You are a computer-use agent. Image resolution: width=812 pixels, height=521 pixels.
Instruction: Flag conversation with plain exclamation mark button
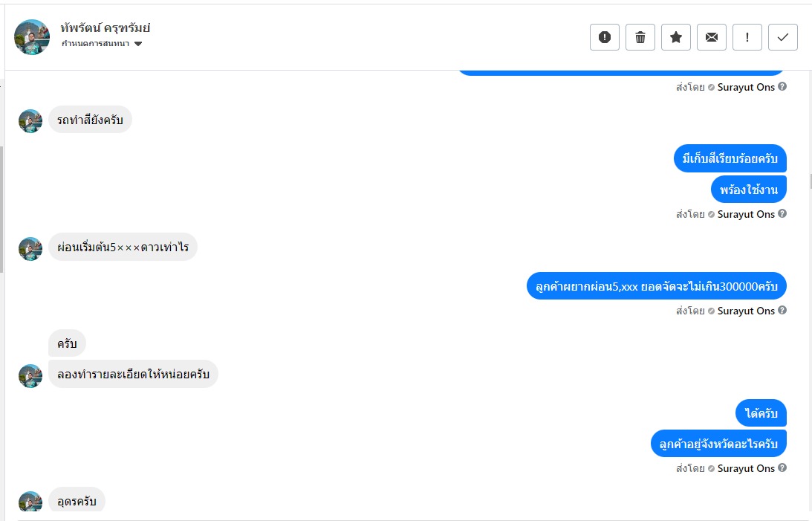tap(747, 37)
